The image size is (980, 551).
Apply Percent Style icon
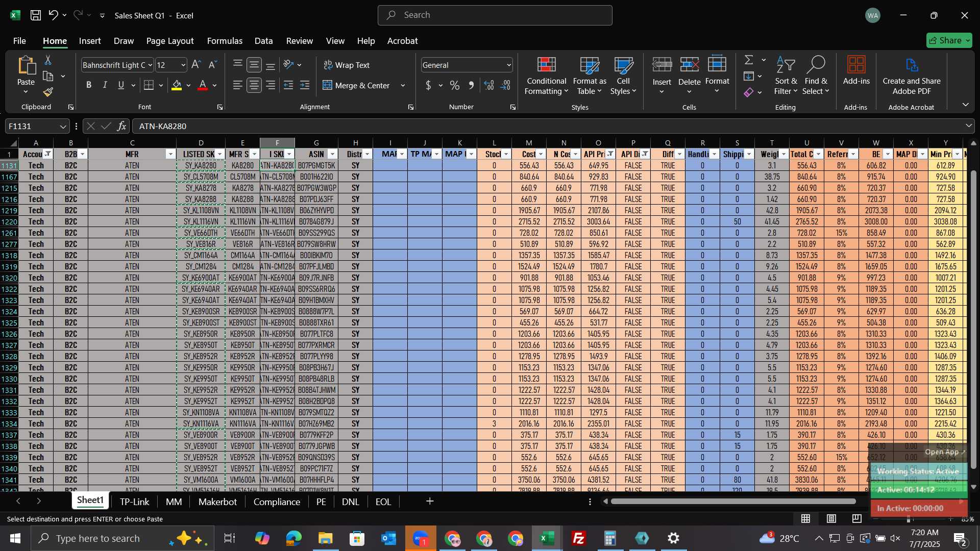pyautogui.click(x=454, y=85)
